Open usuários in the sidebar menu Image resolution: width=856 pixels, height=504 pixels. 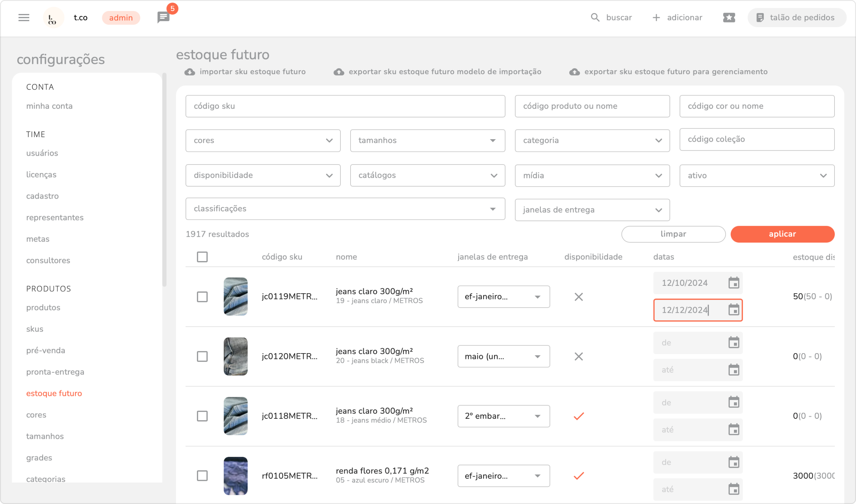[42, 153]
